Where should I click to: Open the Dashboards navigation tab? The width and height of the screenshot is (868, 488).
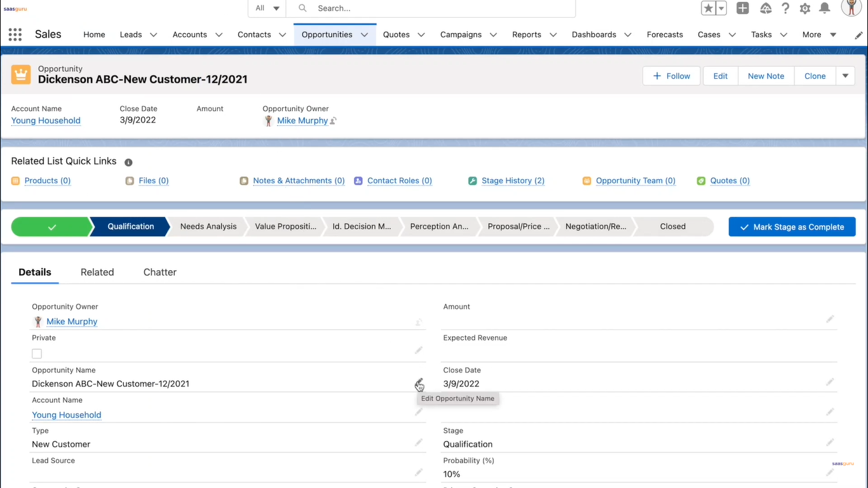pos(594,35)
